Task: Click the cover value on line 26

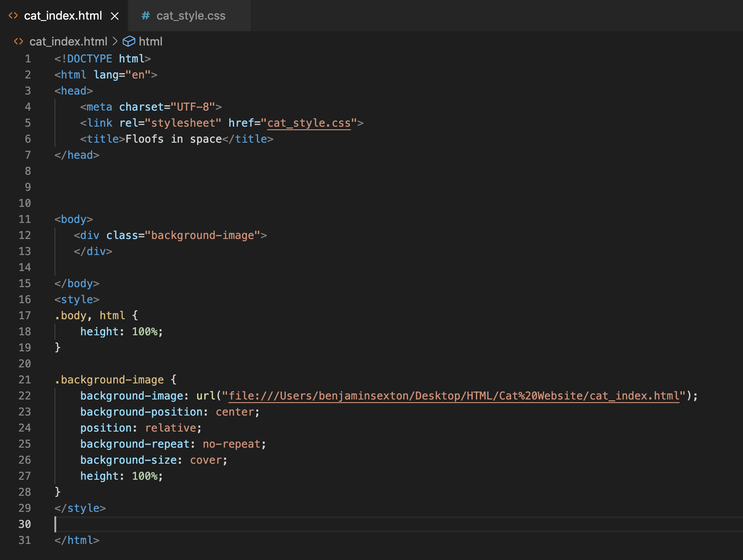Action: tap(206, 460)
